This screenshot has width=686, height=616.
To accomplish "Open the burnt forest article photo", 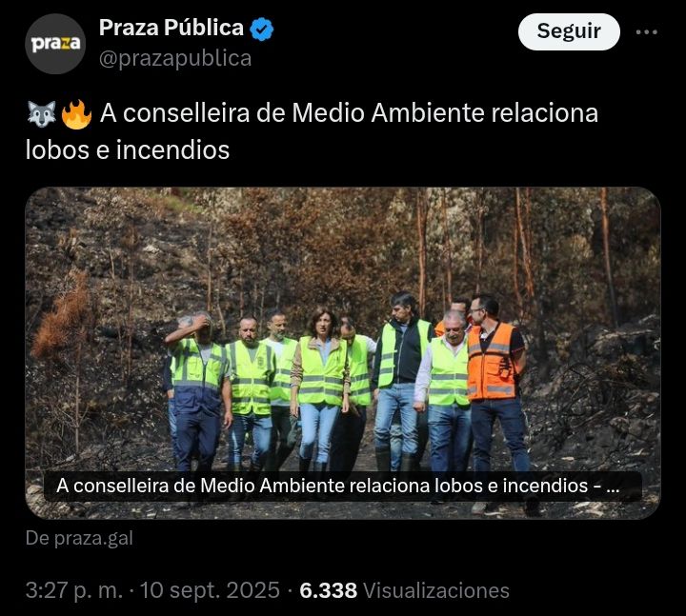I will tap(343, 353).
